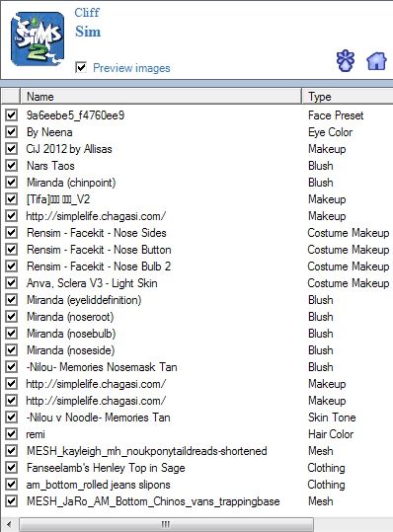The image size is (393, 532).
Task: Uncheck the Face Preset 9a6eebe5_f4760ee9 entry
Action: (11, 115)
